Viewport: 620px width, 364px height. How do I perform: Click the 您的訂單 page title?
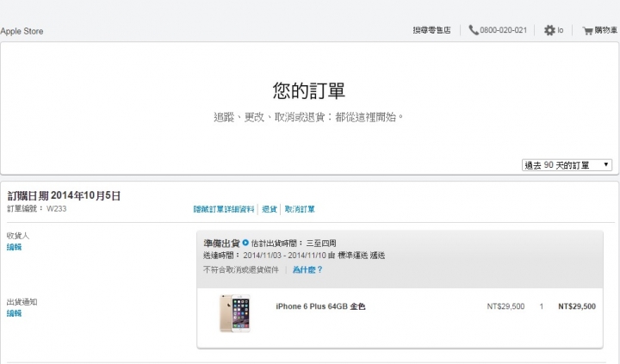(x=309, y=91)
